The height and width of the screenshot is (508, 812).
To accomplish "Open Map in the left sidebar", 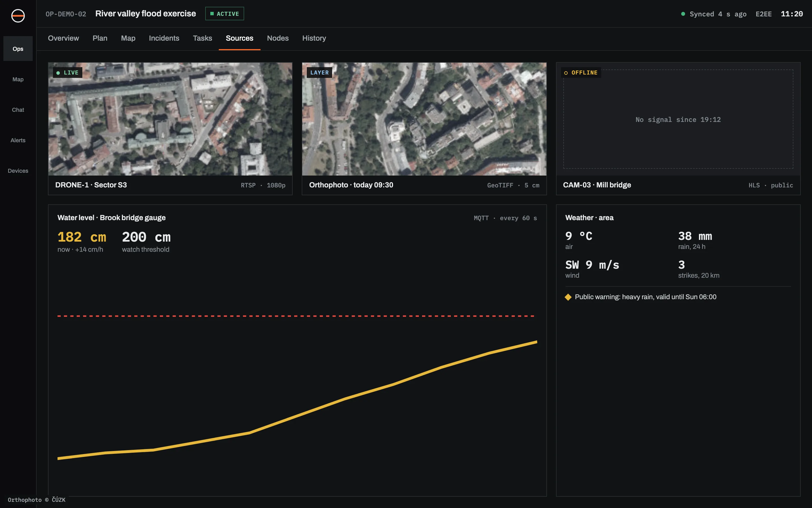I will tap(18, 79).
